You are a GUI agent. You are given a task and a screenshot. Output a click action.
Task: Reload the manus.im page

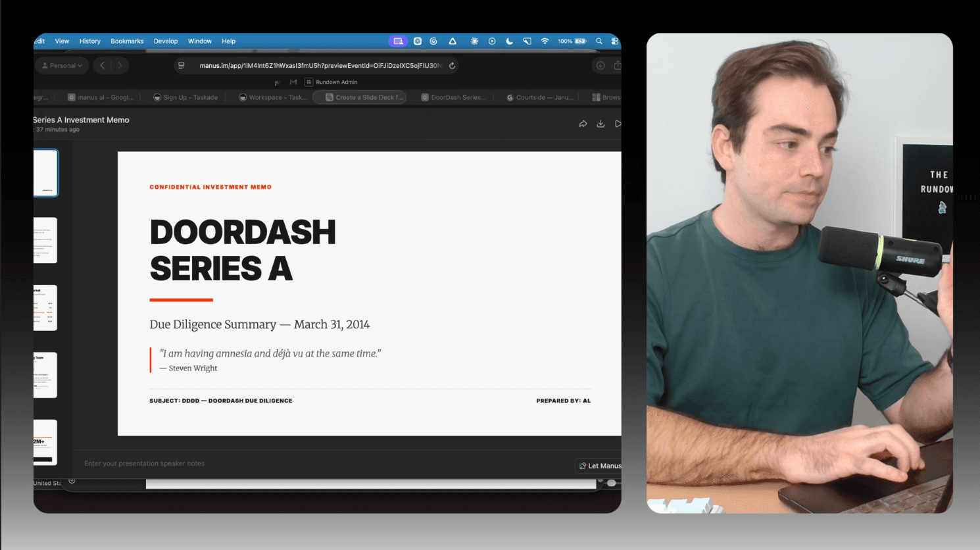(x=452, y=65)
